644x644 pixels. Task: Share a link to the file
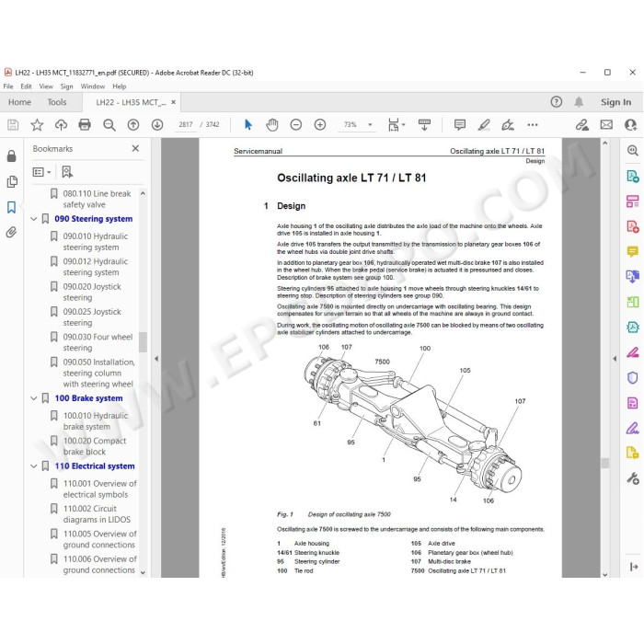pos(582,124)
